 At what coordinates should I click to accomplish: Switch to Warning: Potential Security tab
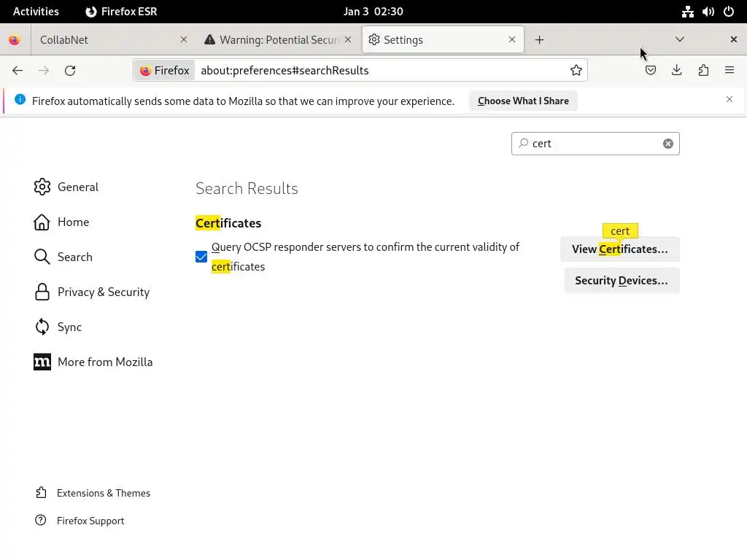[x=278, y=40]
